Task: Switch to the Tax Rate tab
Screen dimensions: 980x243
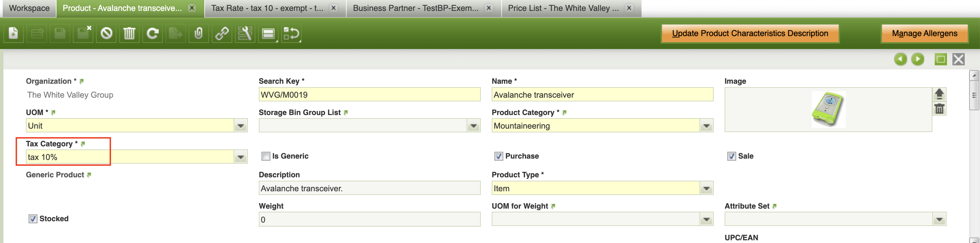Action: (x=267, y=9)
